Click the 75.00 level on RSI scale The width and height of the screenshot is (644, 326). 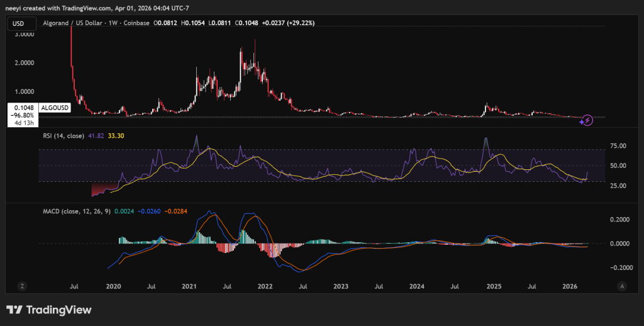[619, 145]
